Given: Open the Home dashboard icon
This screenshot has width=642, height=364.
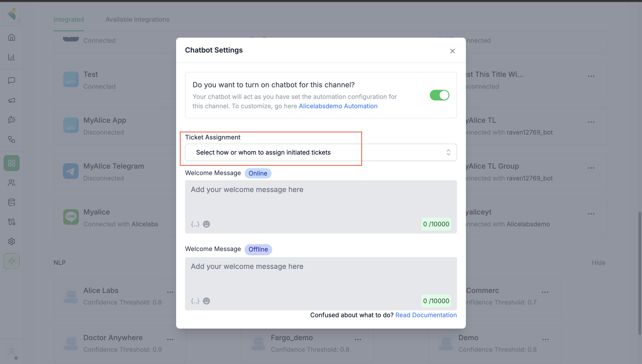Looking at the screenshot, I should pos(12,37).
